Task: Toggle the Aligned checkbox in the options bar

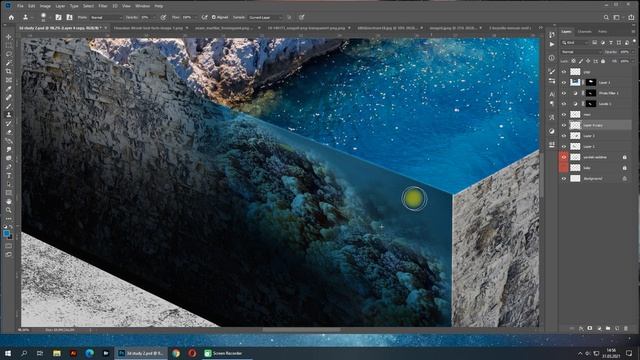Action: point(214,18)
